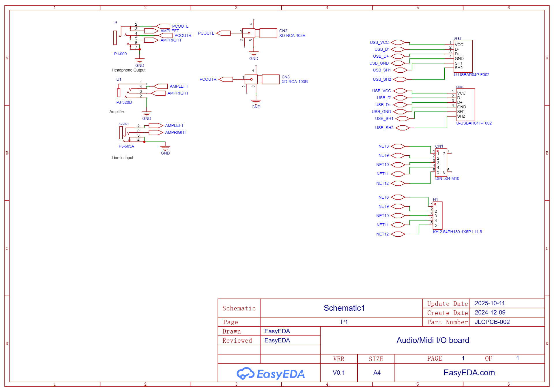Click the 'EasyEDA' value in the Drawn row
The image size is (554, 392).
click(x=277, y=331)
